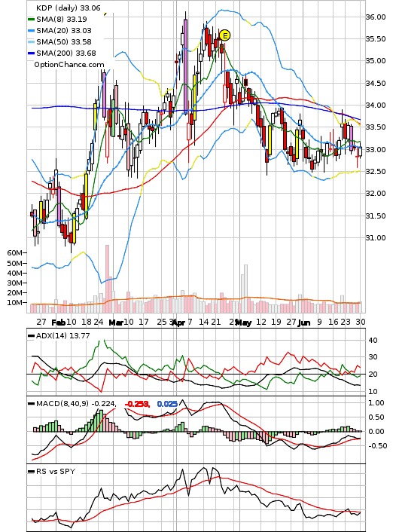
Task: Select the 'RS vs SPY' panel label
Action: (56, 472)
